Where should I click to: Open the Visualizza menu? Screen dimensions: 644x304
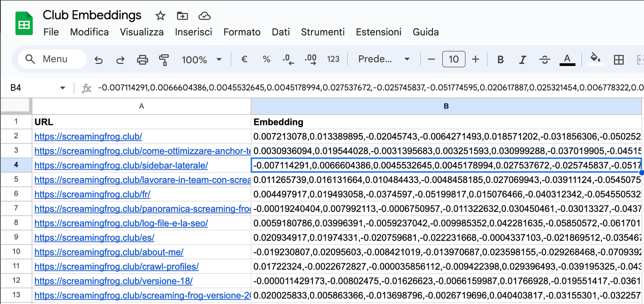[x=142, y=32]
